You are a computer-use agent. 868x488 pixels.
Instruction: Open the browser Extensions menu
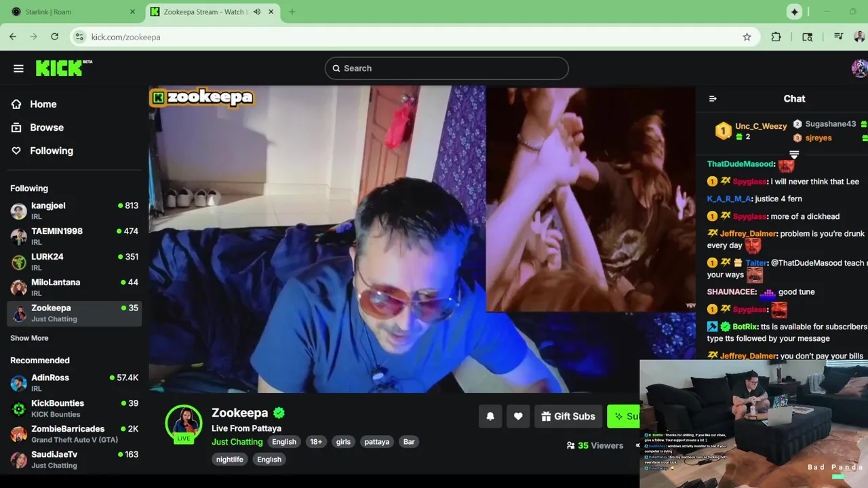[776, 37]
